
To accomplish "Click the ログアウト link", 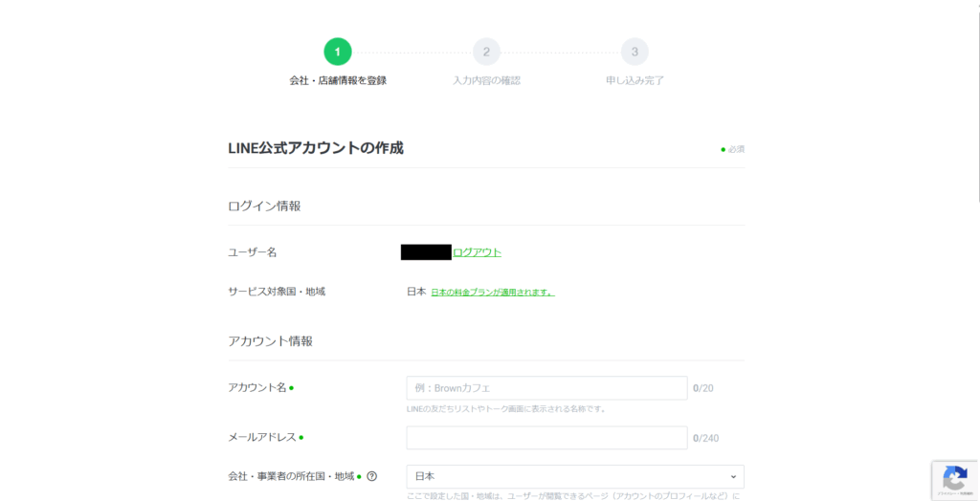I will click(x=477, y=252).
